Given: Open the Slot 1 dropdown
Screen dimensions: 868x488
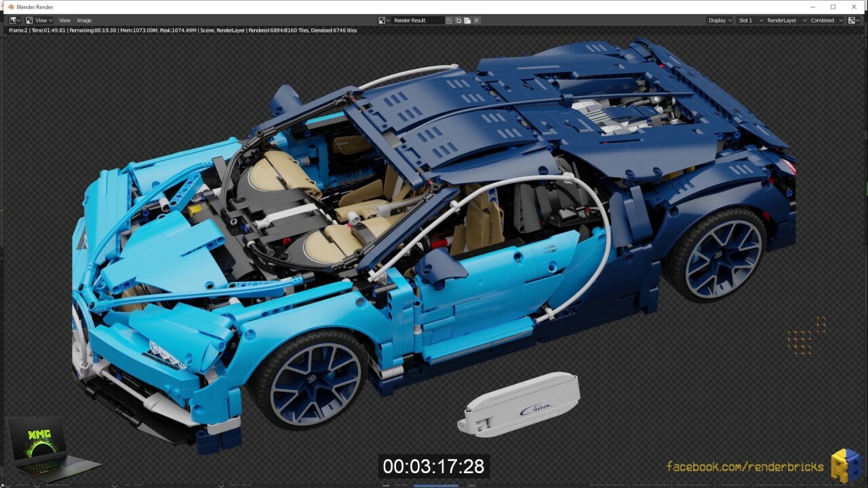Looking at the screenshot, I should [749, 20].
